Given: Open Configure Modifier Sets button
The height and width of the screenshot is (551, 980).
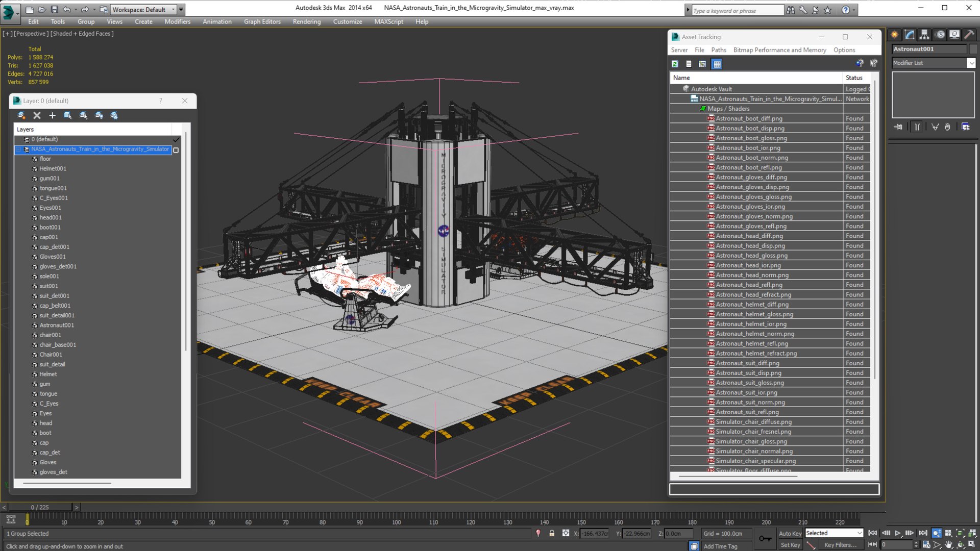Looking at the screenshot, I should tap(965, 127).
